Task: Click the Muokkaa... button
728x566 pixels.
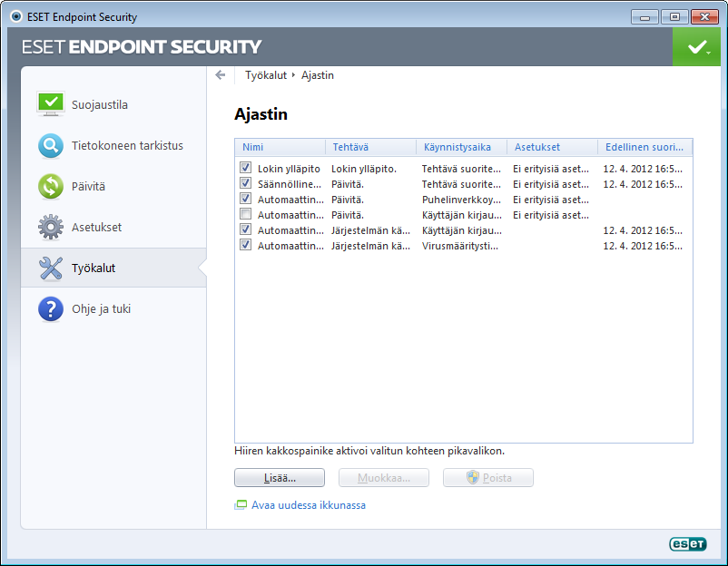Action: [384, 478]
